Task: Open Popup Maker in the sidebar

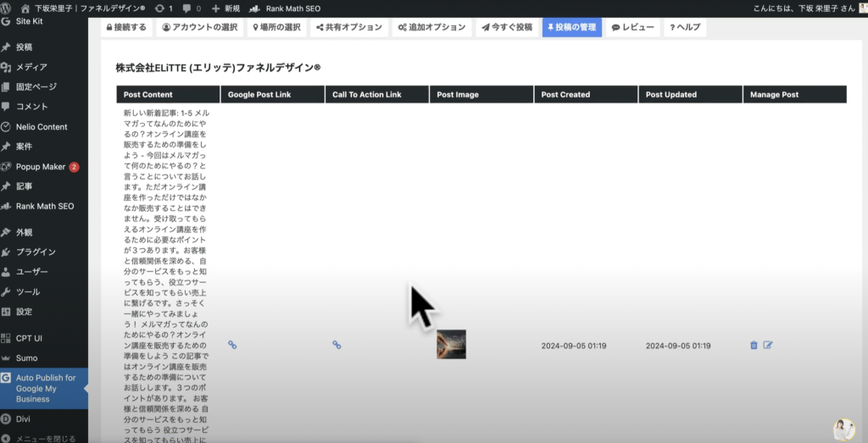Action: pos(42,167)
